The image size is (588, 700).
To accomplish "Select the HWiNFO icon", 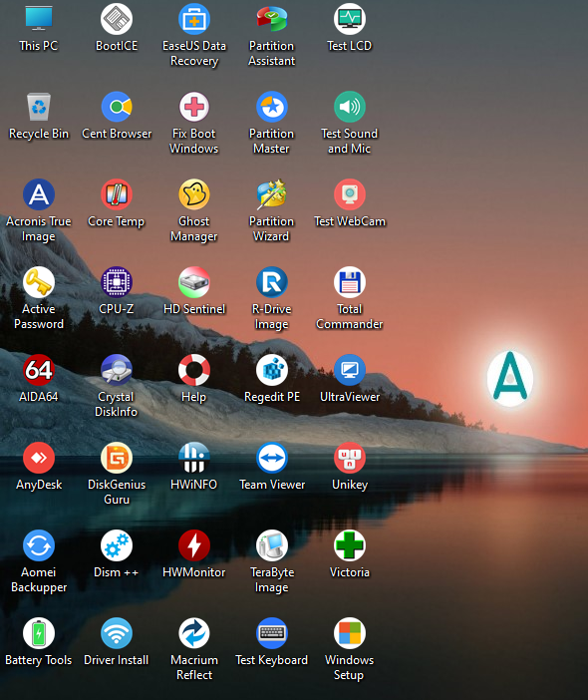I will coord(194,458).
